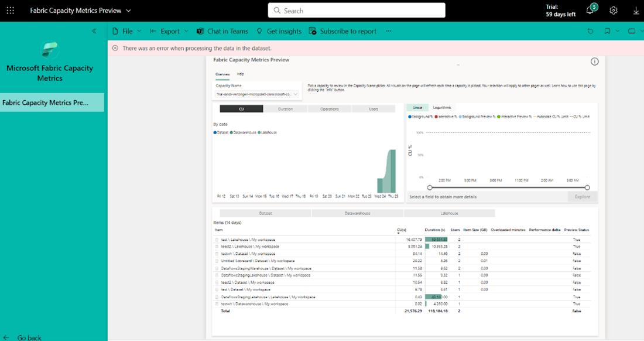Click the Interactive % legend entry
644x341 pixels.
point(446,117)
